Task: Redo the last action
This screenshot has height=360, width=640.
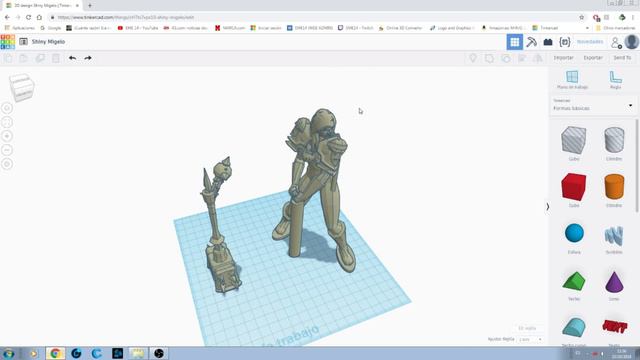Action: (x=88, y=58)
